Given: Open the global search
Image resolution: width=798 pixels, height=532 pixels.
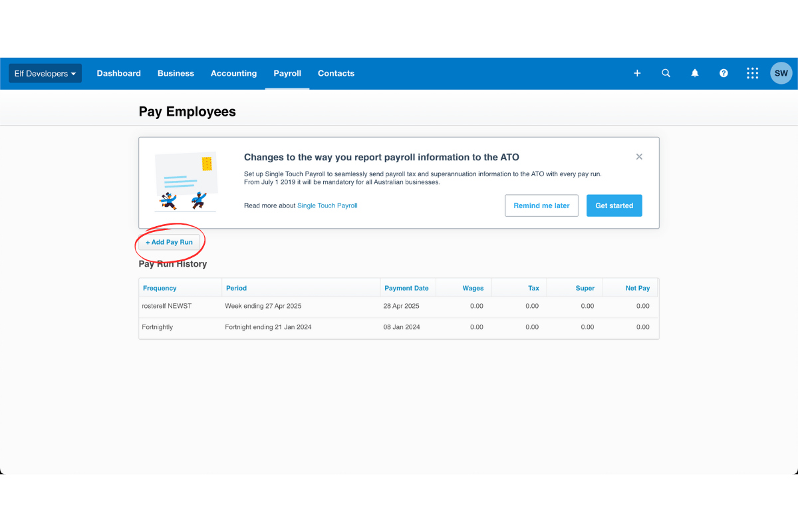Looking at the screenshot, I should pyautogui.click(x=666, y=73).
